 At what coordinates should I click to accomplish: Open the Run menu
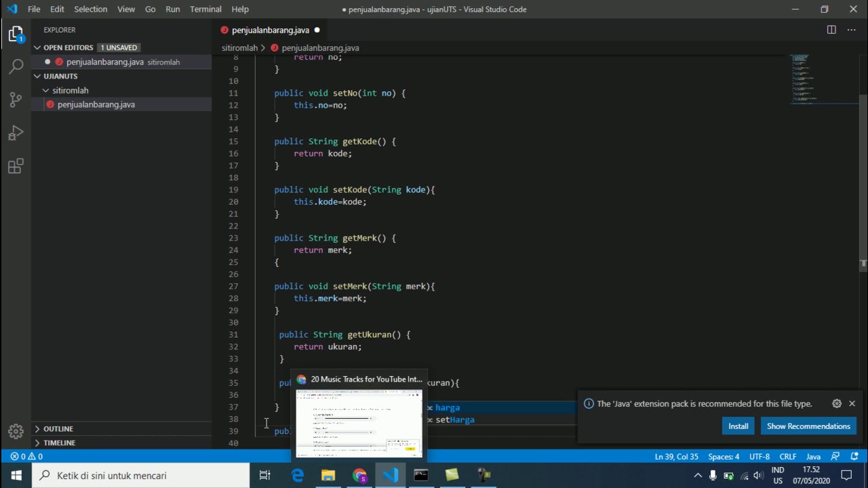173,9
